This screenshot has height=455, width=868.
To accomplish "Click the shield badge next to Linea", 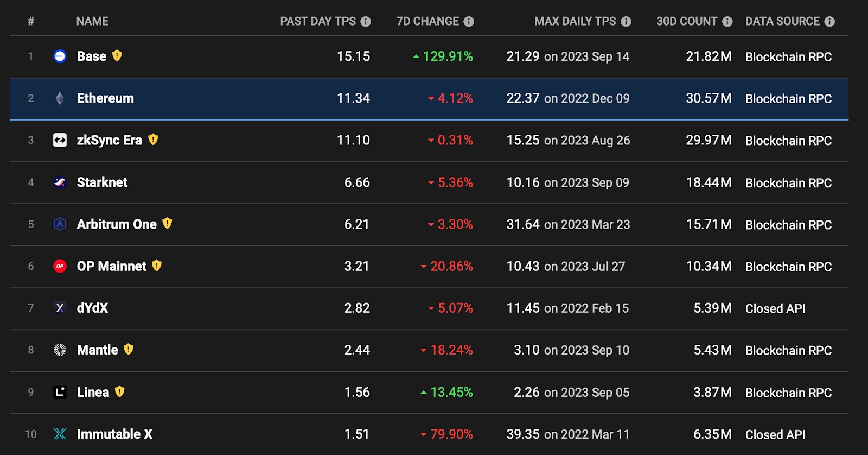I will point(120,391).
